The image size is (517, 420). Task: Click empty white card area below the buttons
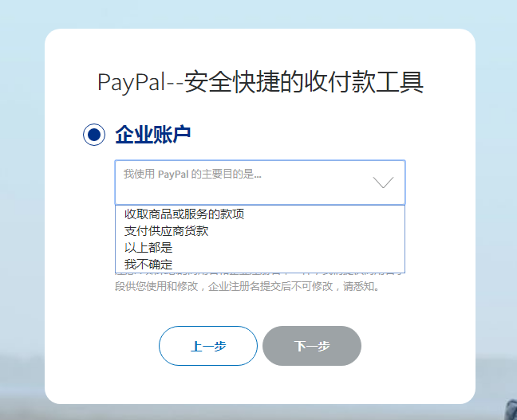[x=260, y=384]
